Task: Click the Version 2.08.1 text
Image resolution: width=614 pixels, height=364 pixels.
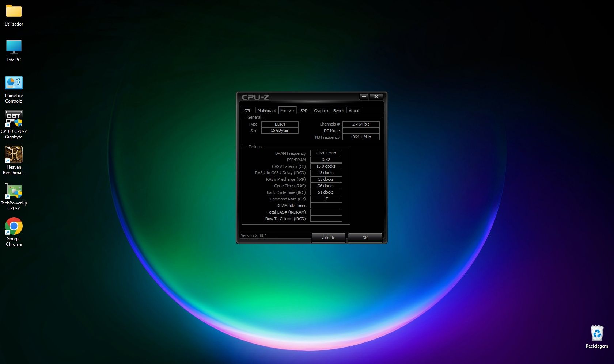Action: (x=254, y=235)
